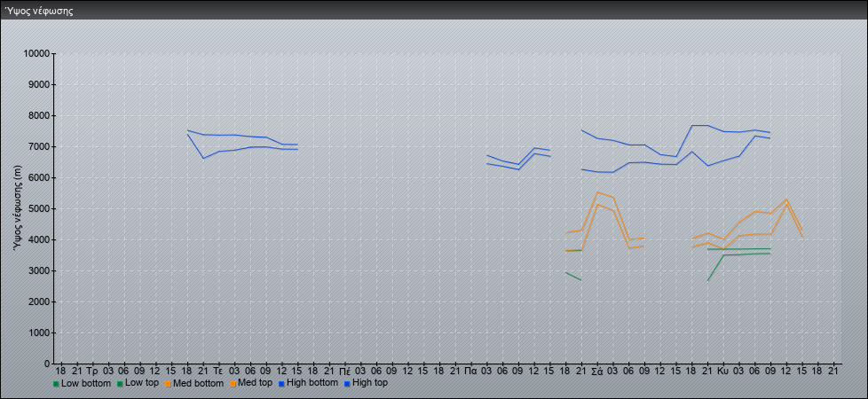The height and width of the screenshot is (399, 868).
Task: Toggle the Low top legend label
Action: click(142, 383)
